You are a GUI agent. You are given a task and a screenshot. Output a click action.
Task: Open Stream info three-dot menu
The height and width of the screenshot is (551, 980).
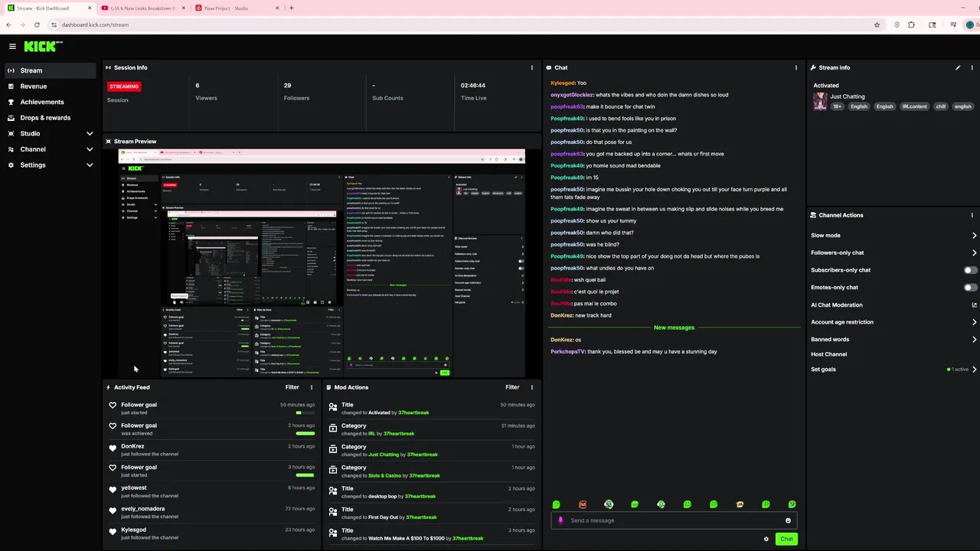click(x=972, y=67)
